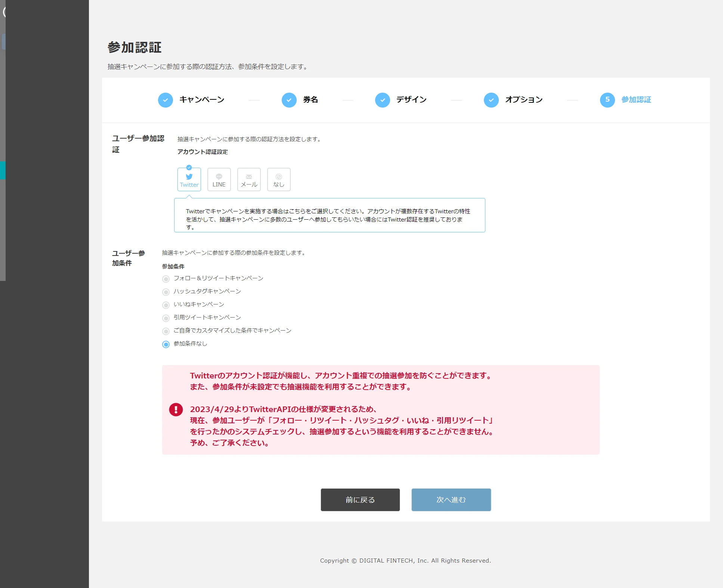Click the Copyright DIGITAL FINTECH footer text

pos(405,560)
